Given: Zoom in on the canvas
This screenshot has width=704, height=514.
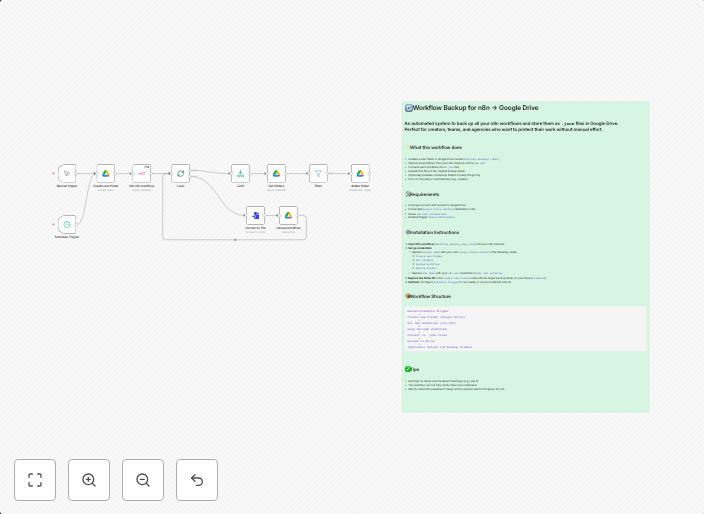Looking at the screenshot, I should 89,480.
